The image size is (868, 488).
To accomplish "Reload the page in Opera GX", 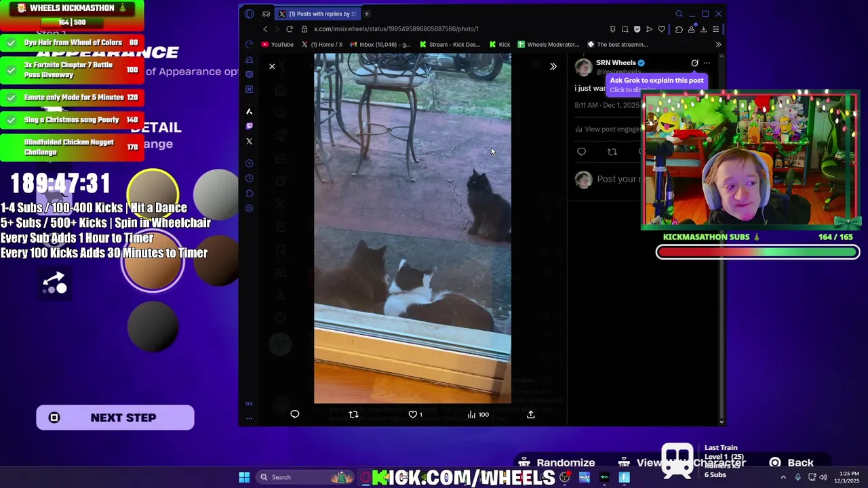I will (x=290, y=29).
